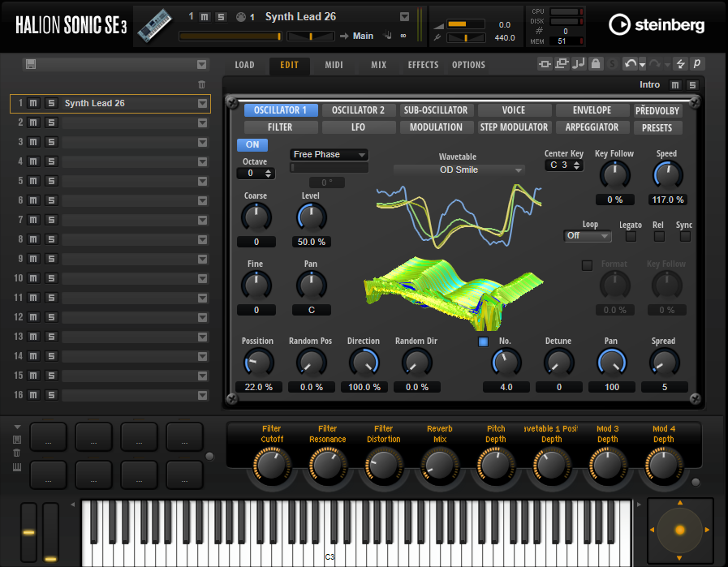
Task: Click the steinberg logo
Action: (657, 24)
